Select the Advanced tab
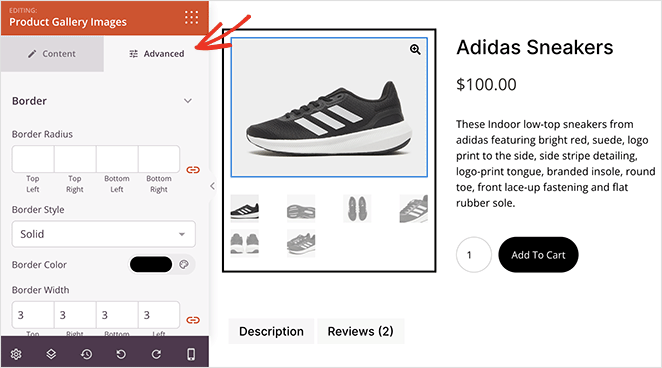Image resolution: width=662 pixels, height=368 pixels. (157, 54)
